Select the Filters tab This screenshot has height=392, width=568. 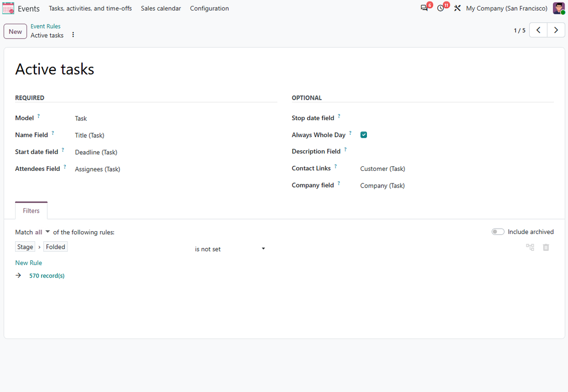point(31,211)
